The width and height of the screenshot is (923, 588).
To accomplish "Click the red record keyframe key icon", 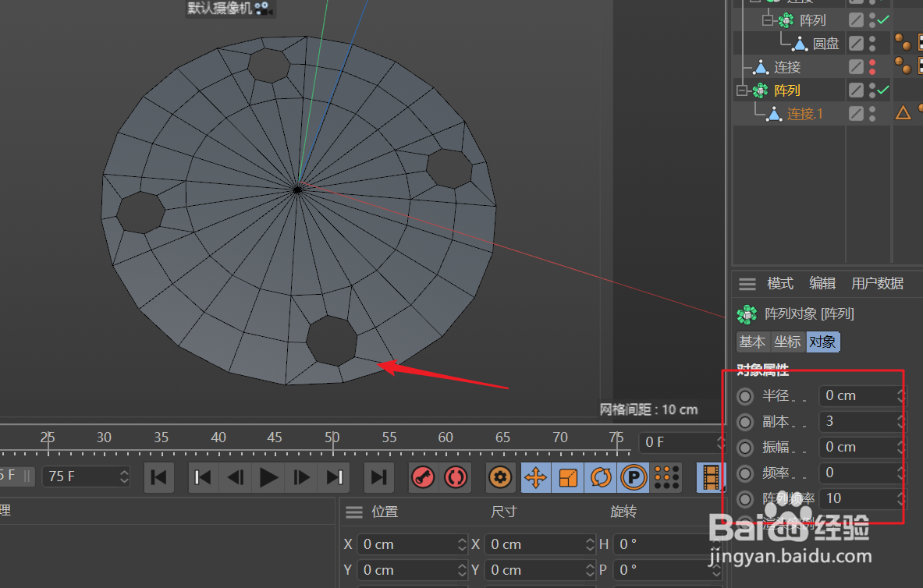I will click(x=423, y=477).
